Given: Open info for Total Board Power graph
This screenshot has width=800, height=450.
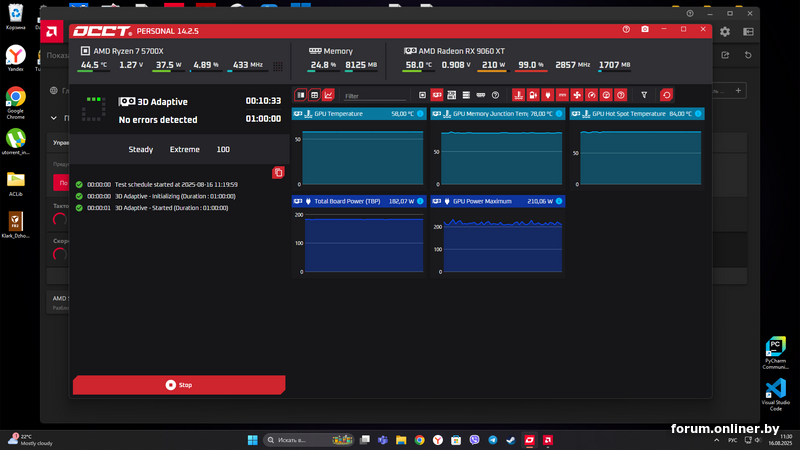Looking at the screenshot, I should [420, 201].
